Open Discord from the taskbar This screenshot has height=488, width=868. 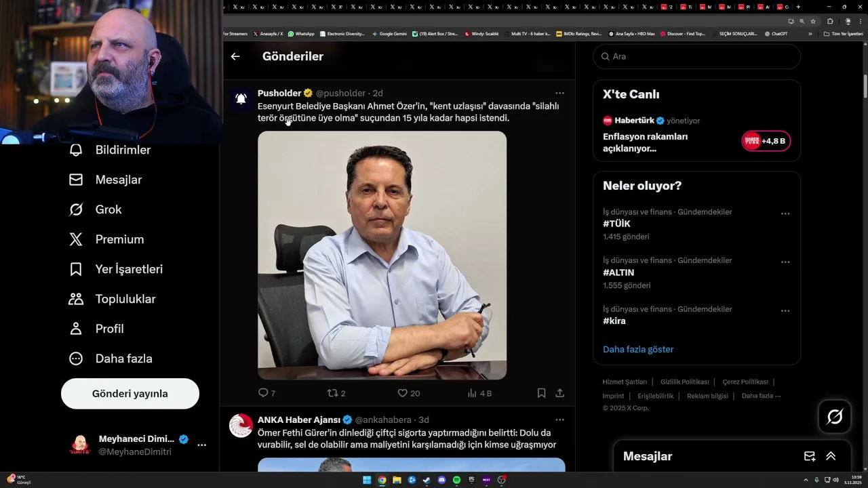click(x=441, y=480)
